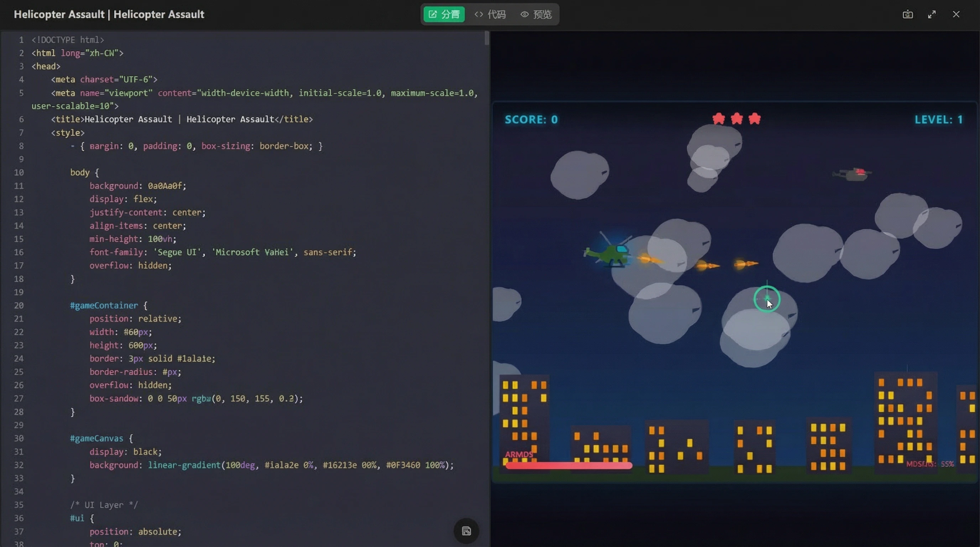Click the LEVEL: 1 indicator in game
The image size is (980, 547).
[x=939, y=119]
